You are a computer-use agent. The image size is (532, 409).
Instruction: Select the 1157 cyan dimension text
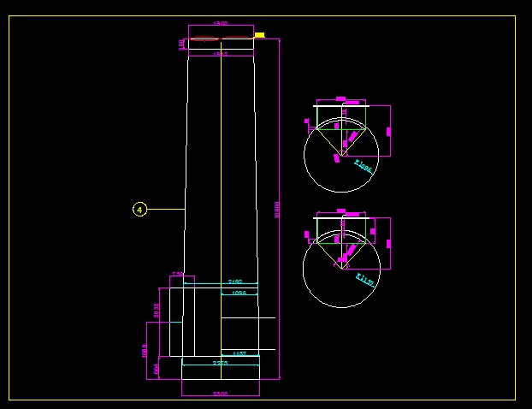(x=239, y=353)
